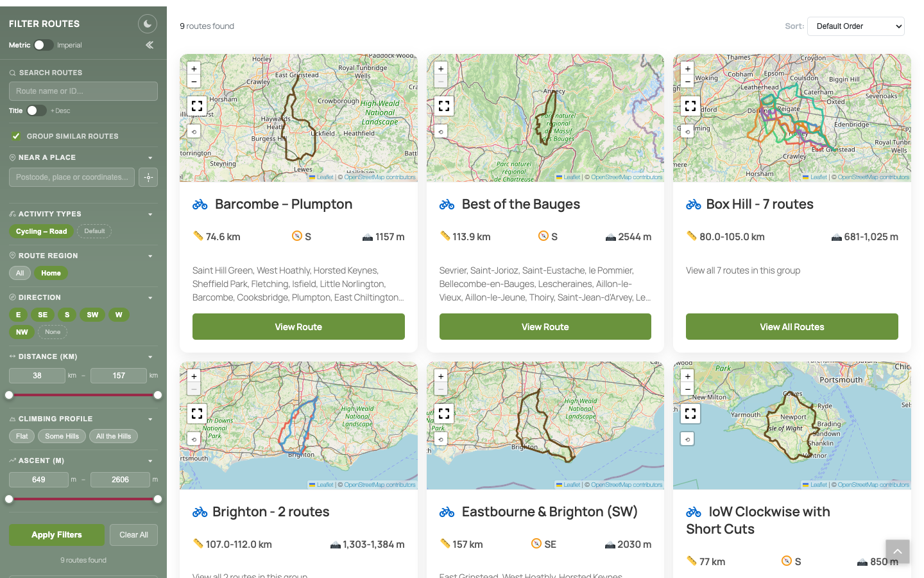The height and width of the screenshot is (578, 924).
Task: Zoom in on IoW Clockwise map
Action: tap(688, 376)
